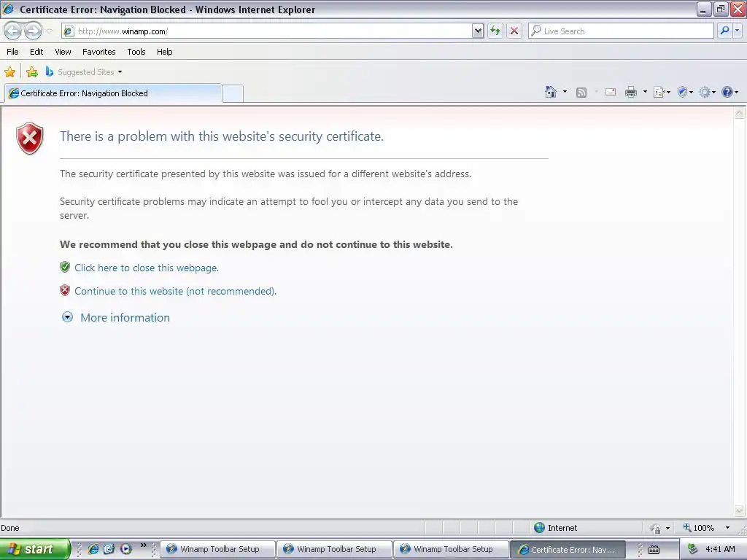Expand the Print options dropdown arrow
Screen dimensions: 747x560
pyautogui.click(x=645, y=92)
